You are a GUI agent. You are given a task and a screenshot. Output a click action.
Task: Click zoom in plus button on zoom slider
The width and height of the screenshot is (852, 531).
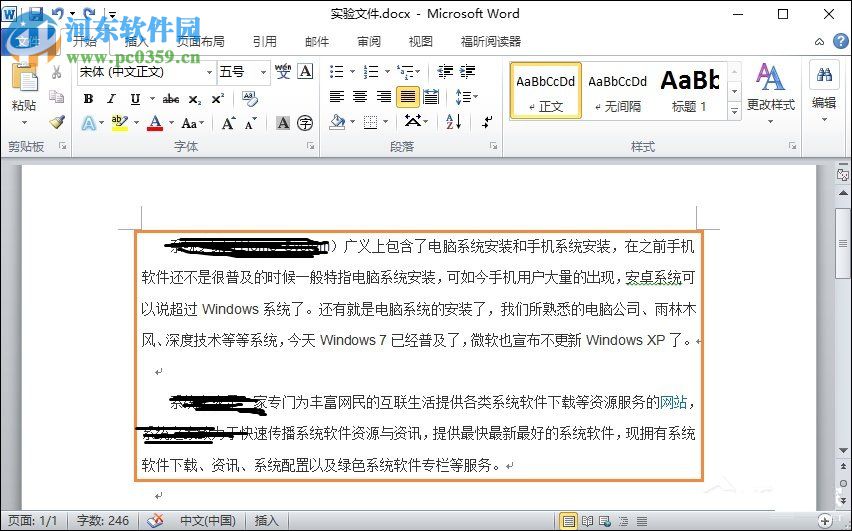[x=824, y=521]
